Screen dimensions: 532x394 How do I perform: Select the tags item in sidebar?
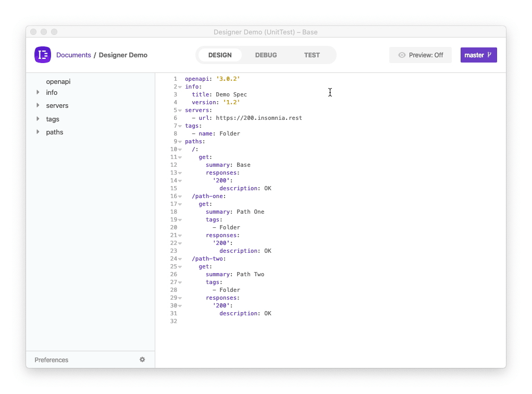[53, 119]
